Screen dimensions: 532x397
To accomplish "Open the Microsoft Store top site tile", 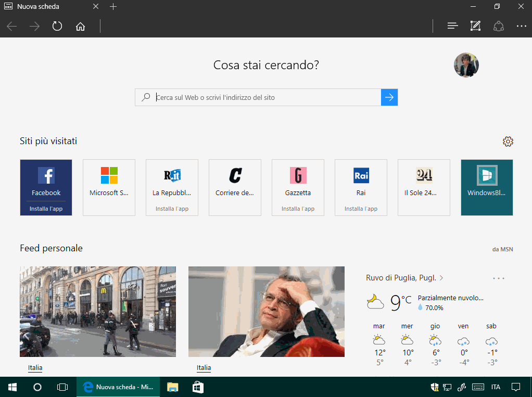I will click(x=109, y=187).
